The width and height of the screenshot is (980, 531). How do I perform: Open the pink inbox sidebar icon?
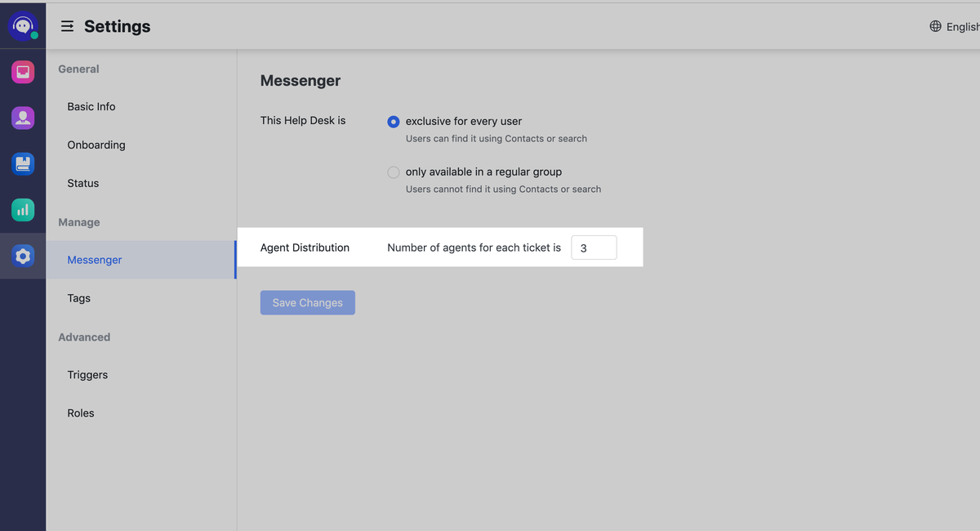(x=23, y=72)
